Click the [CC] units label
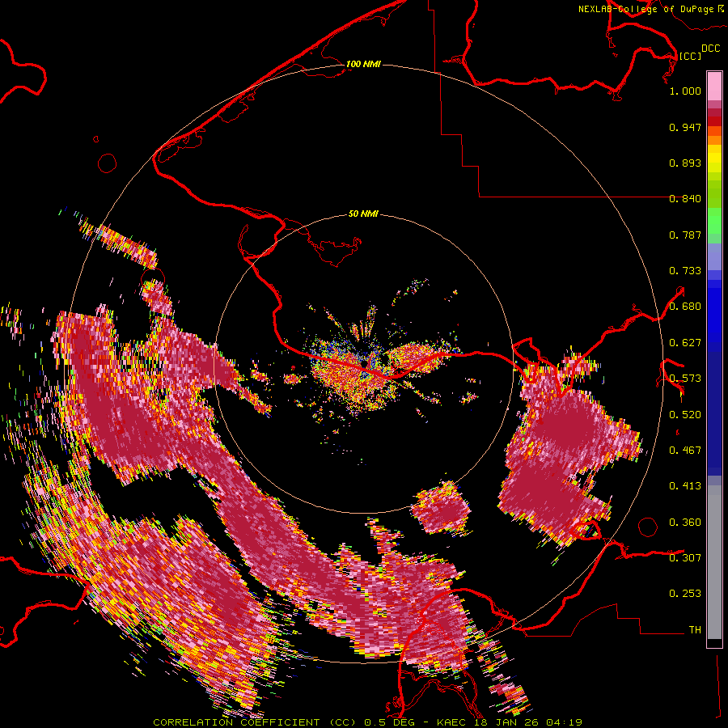This screenshot has width=728, height=728. (x=690, y=56)
